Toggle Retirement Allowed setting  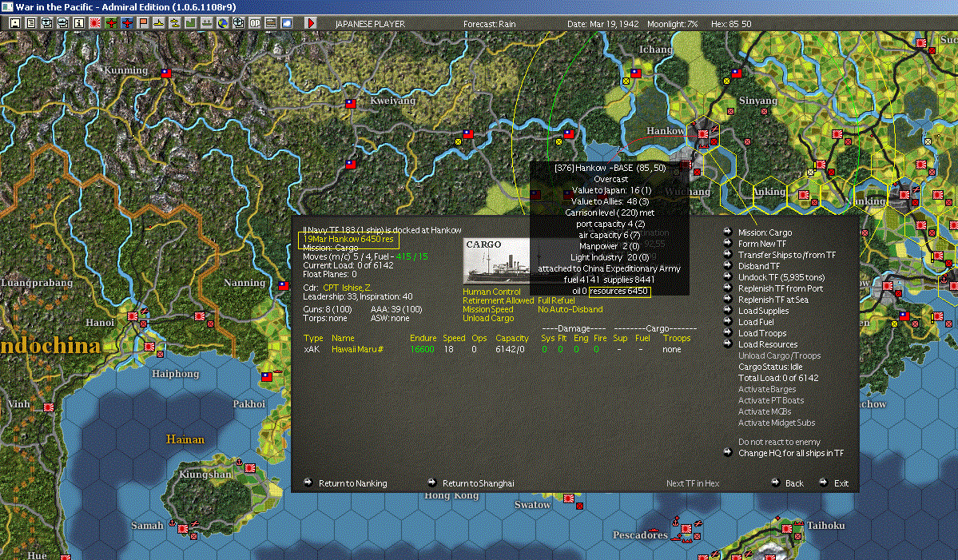point(498,300)
